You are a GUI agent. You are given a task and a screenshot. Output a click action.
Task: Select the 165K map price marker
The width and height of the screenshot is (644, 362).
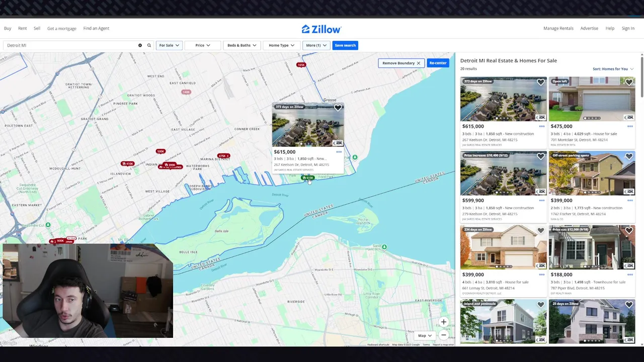(301, 65)
